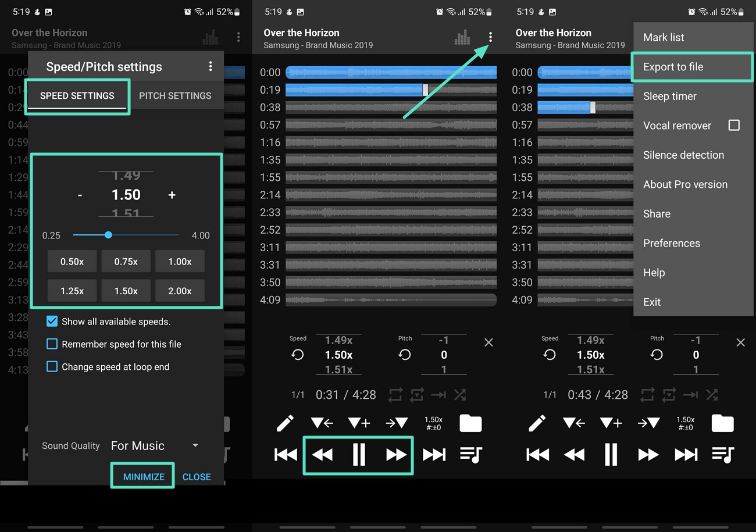Screen dimensions: 756x532
Task: Toggle the repeat icon on the 0:31 screen
Action: click(395, 395)
